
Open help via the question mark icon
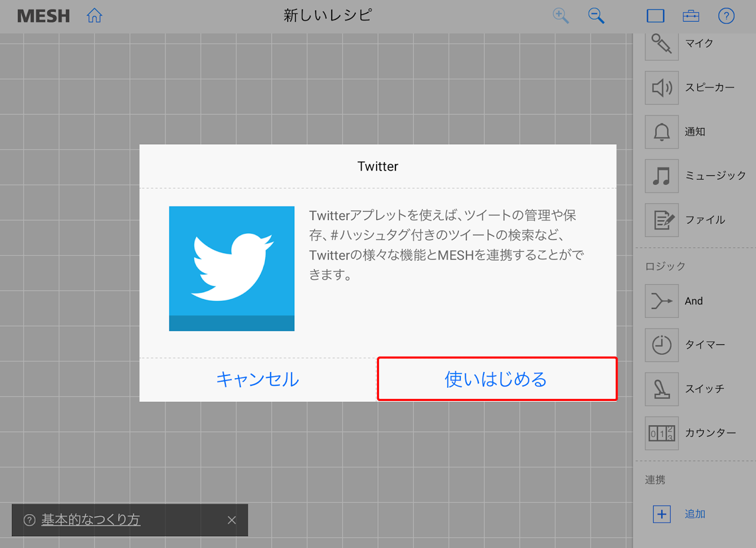726,16
